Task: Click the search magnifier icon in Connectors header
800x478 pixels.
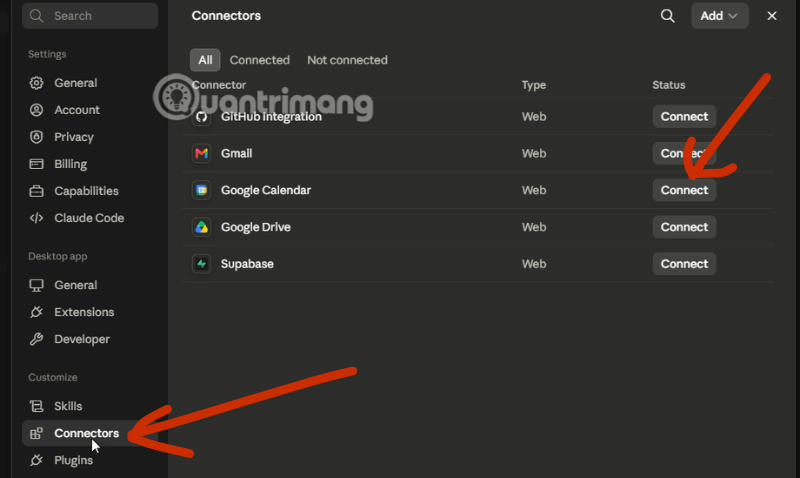Action: click(667, 16)
